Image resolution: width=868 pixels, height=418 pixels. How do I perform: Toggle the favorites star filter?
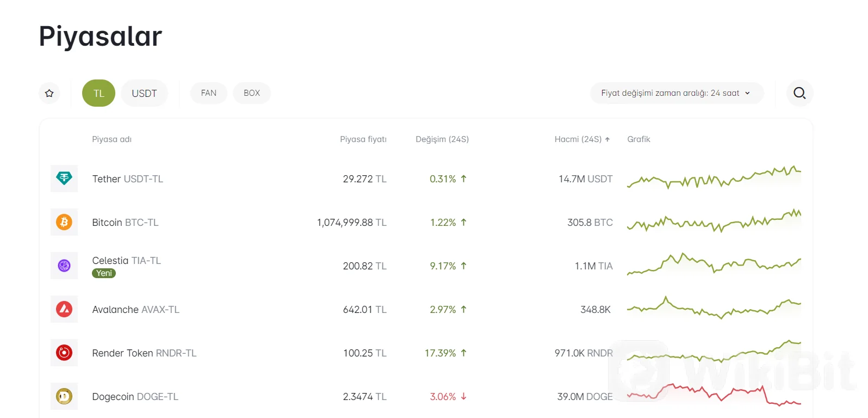pyautogui.click(x=49, y=93)
